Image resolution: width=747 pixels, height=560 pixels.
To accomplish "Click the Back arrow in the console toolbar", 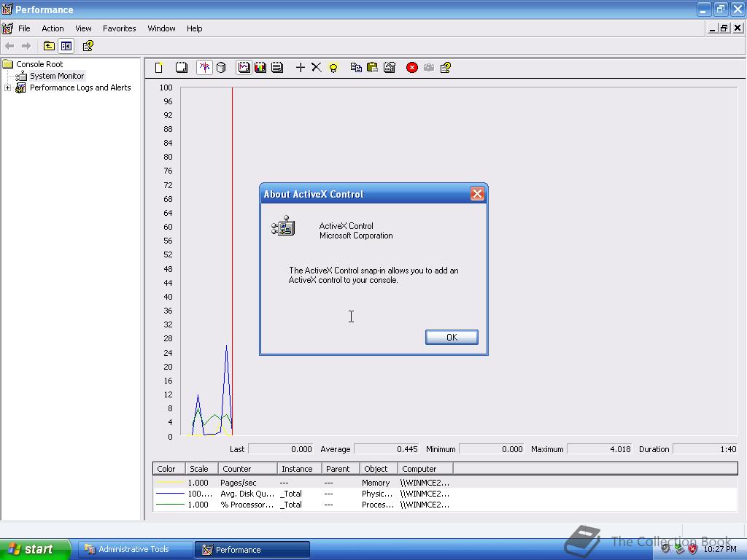I will pos(9,46).
